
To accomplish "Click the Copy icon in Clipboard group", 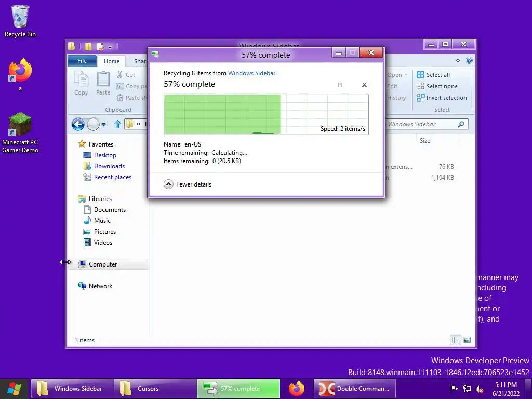I will click(x=81, y=83).
